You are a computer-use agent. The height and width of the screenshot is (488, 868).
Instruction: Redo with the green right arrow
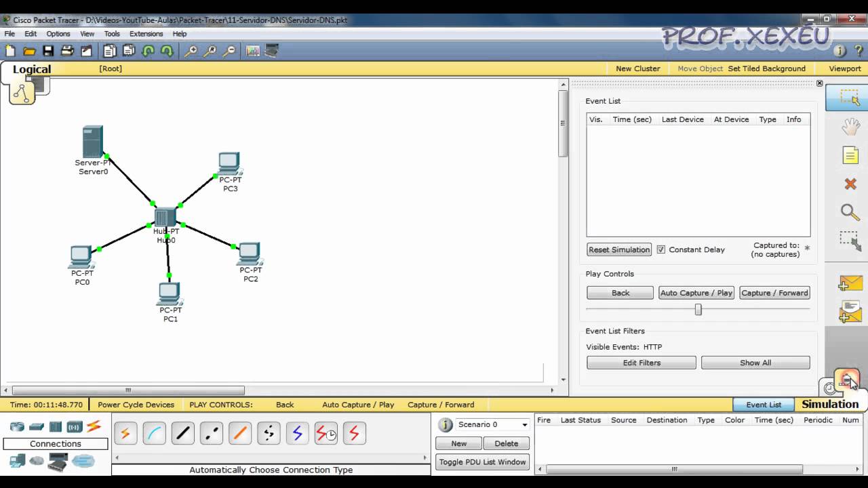point(167,51)
